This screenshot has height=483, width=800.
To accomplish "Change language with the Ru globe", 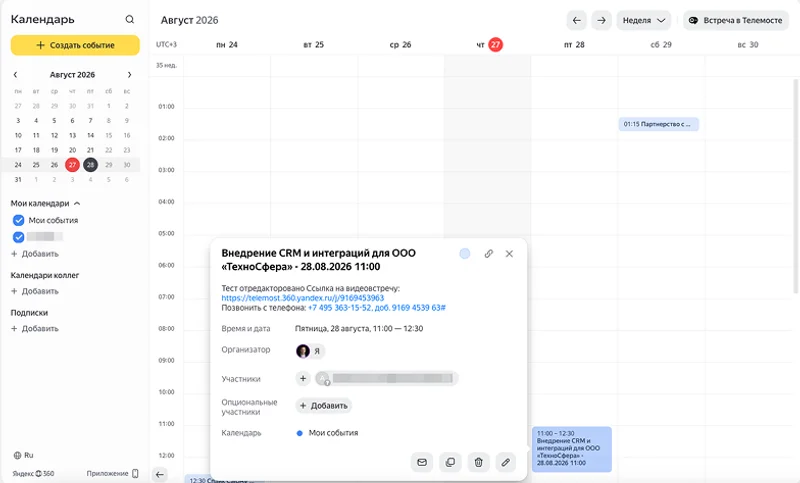I will click(x=23, y=455).
